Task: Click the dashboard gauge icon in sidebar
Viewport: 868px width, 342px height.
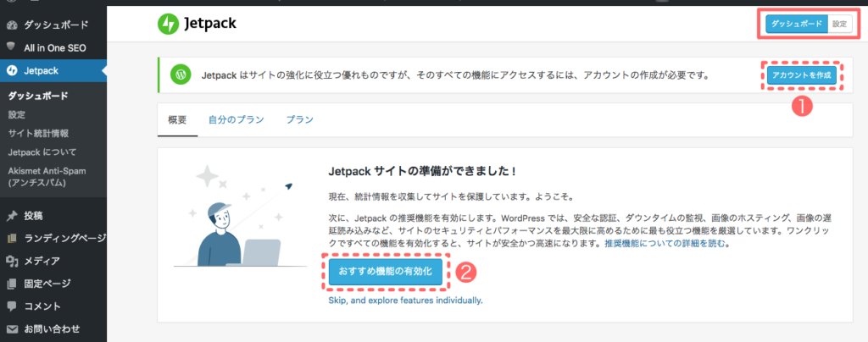Action: [11, 26]
